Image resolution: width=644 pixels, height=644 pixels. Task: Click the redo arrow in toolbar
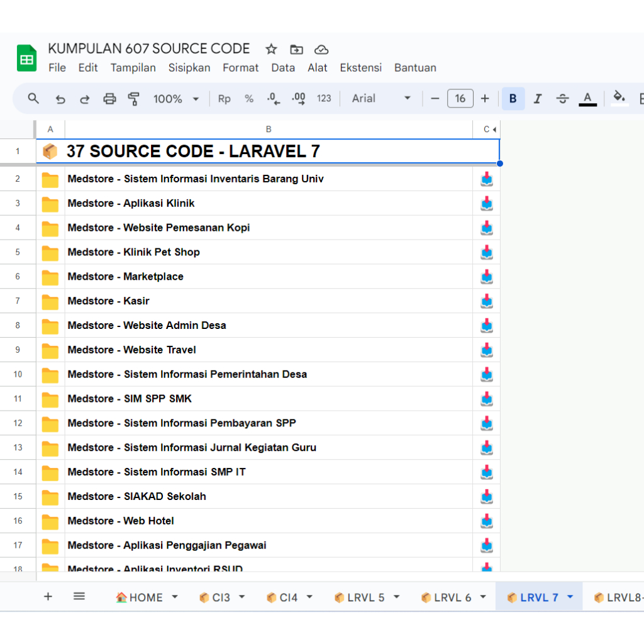pos(84,99)
